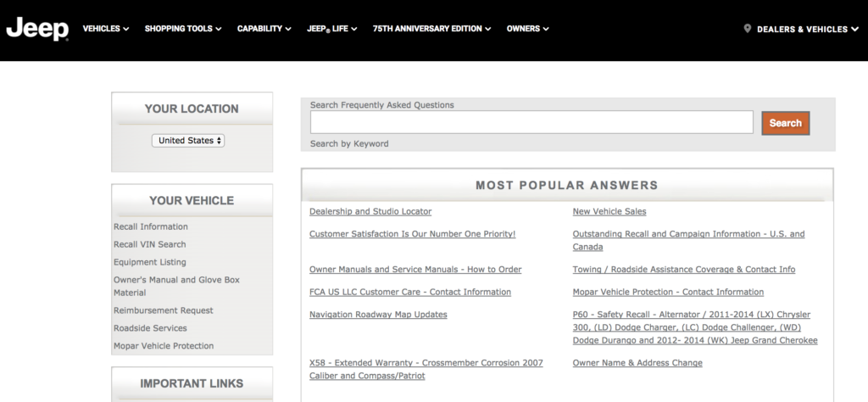Open Owner Name & Address Change answer
This screenshot has width=868, height=402.
(x=637, y=363)
